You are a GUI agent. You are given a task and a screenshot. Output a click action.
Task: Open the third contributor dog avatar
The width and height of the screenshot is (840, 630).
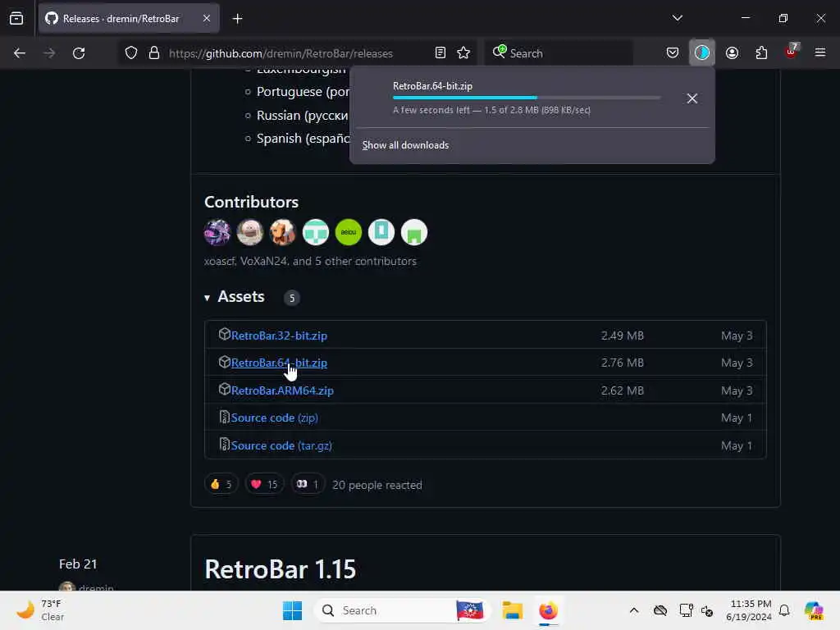click(283, 232)
